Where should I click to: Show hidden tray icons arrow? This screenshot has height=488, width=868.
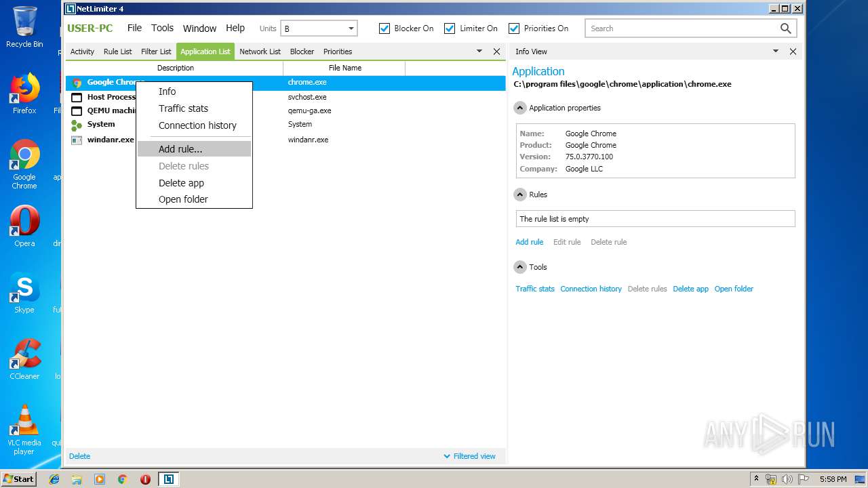point(756,479)
